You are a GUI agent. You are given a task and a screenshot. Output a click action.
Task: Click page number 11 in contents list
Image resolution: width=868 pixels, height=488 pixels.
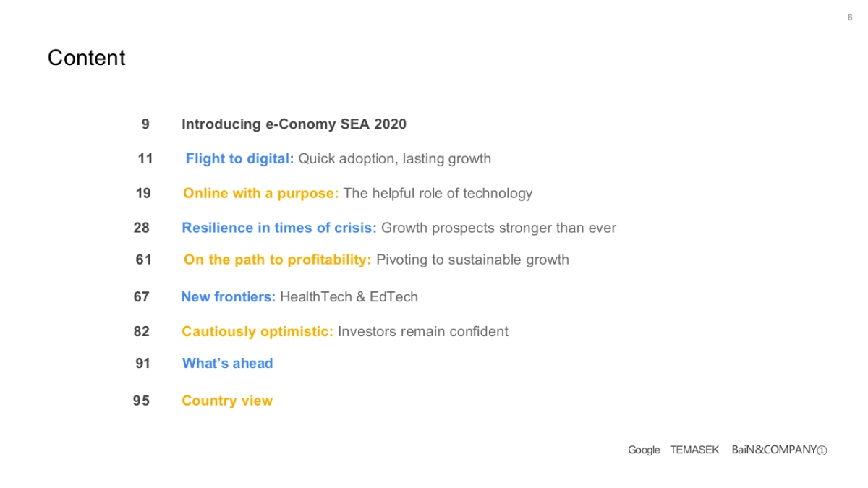click(x=145, y=159)
